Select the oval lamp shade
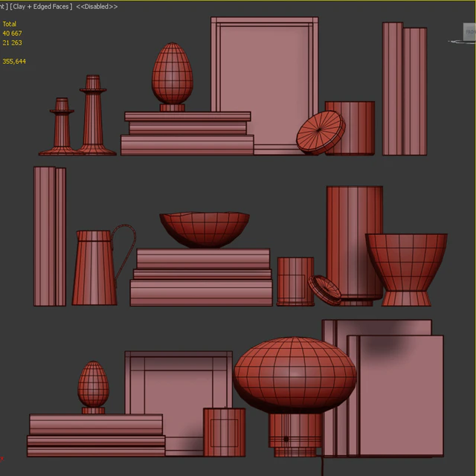Image resolution: width=476 pixels, height=476 pixels. click(295, 375)
